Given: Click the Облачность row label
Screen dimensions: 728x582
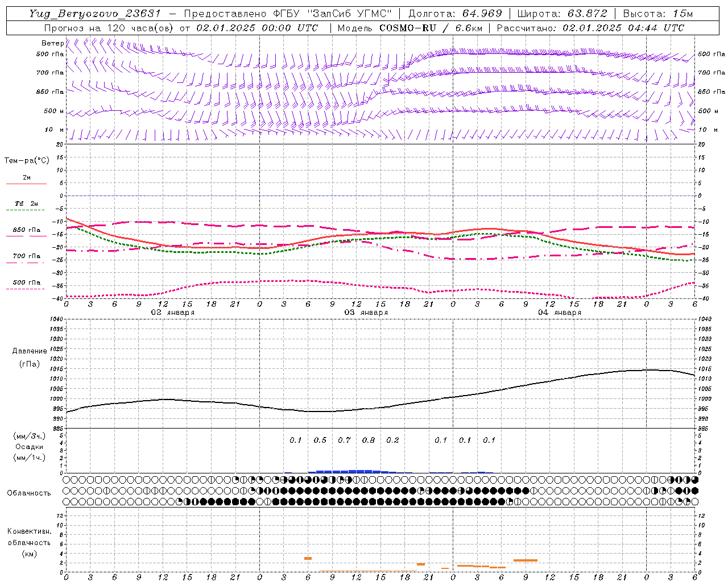Looking at the screenshot, I should pos(28,493).
